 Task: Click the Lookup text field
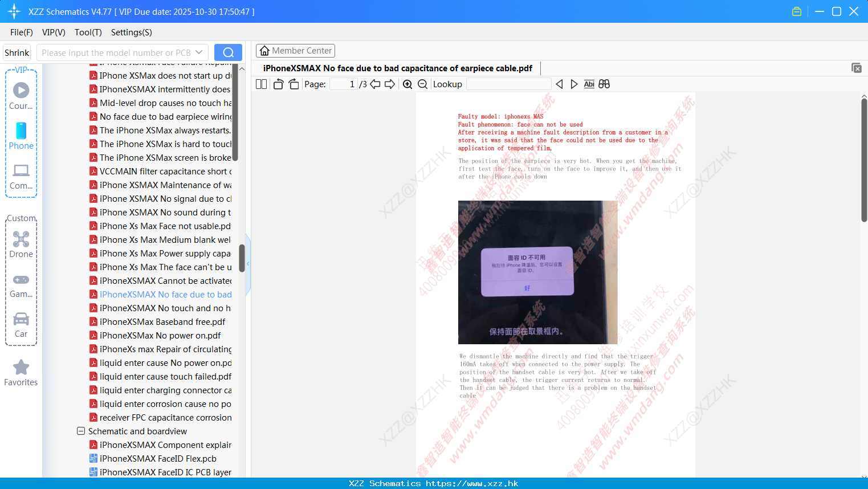pos(508,84)
